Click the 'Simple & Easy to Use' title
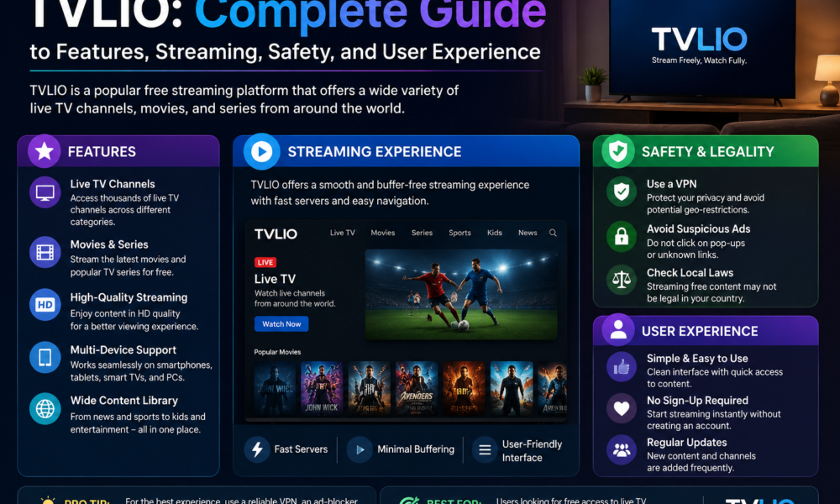Screen dimensions: 840x504 [697, 359]
